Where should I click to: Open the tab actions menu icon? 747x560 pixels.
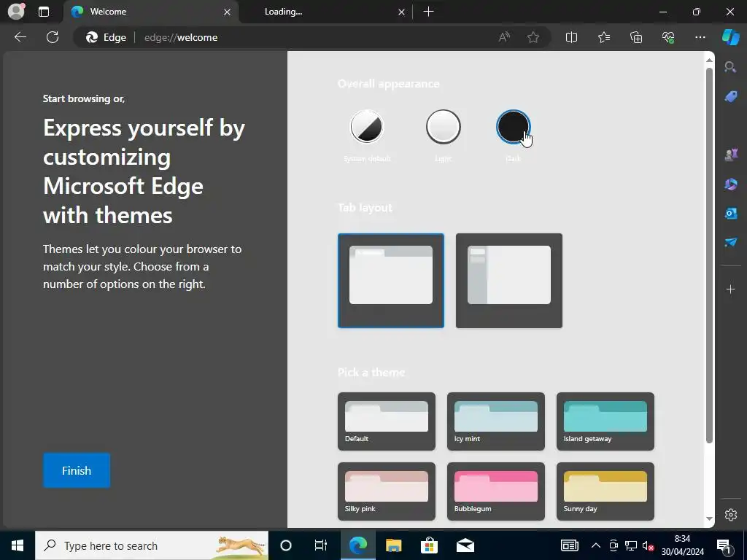[x=44, y=12]
